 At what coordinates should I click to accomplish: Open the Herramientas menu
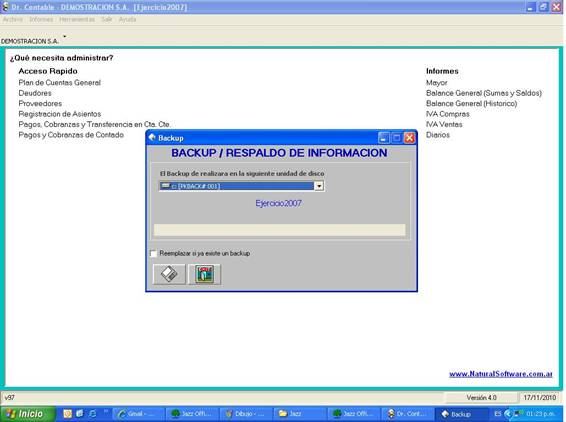click(x=77, y=19)
